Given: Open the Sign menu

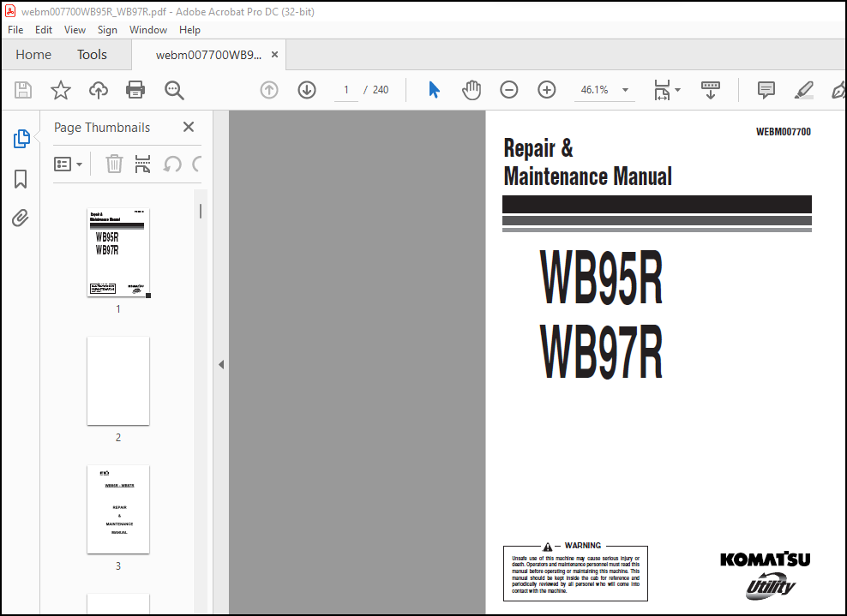Looking at the screenshot, I should [107, 30].
